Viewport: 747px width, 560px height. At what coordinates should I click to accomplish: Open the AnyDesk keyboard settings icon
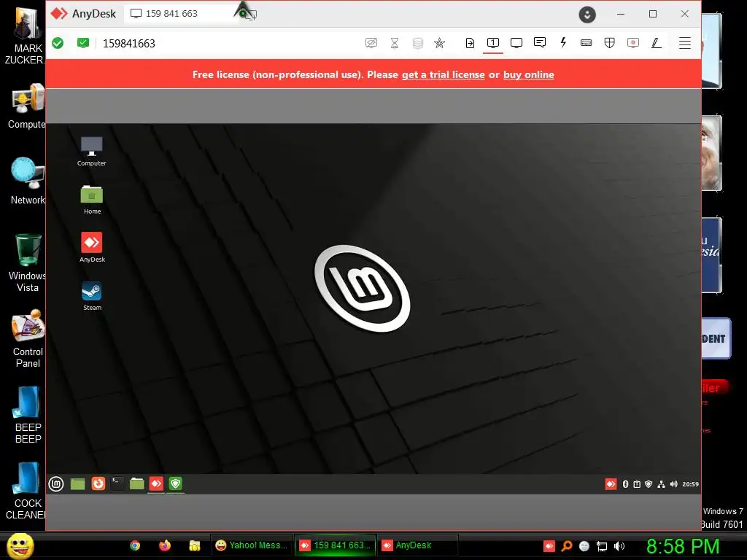(x=587, y=43)
